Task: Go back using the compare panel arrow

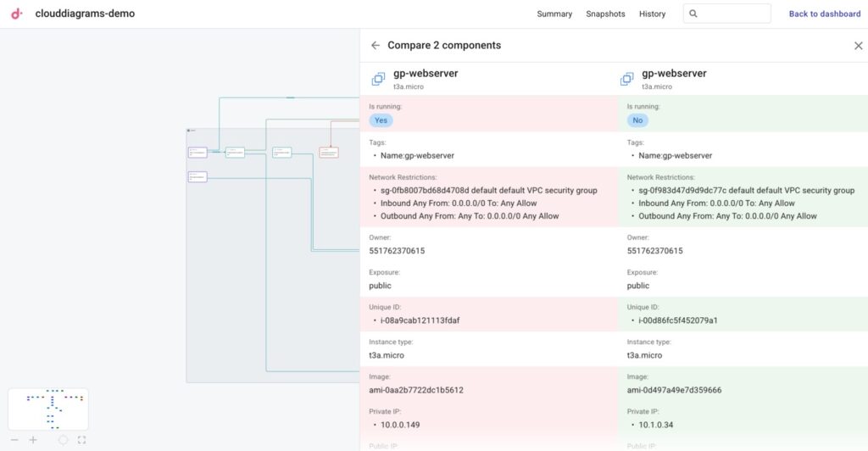Action: (x=376, y=46)
